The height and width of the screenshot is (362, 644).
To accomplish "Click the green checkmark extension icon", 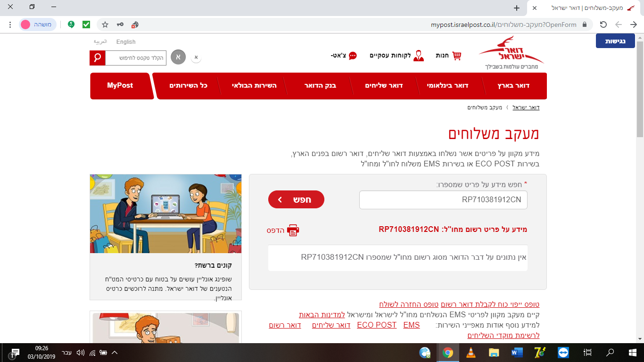I will pyautogui.click(x=86, y=25).
